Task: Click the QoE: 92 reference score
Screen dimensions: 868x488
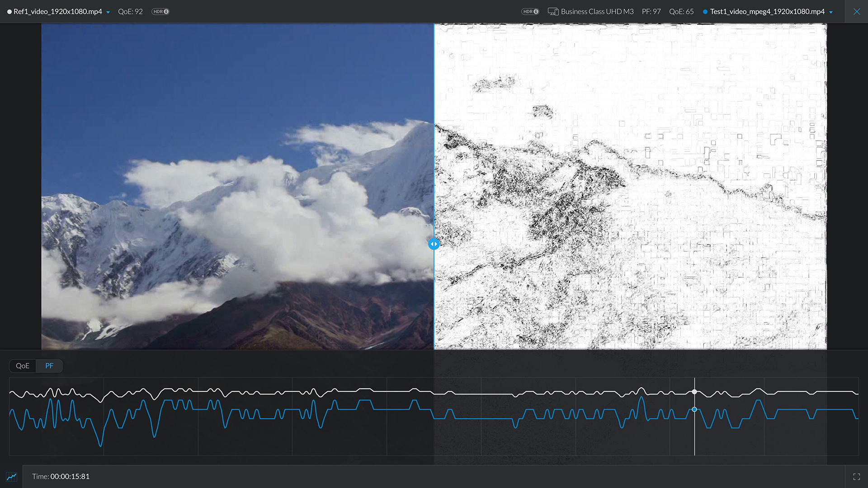Action: tap(130, 11)
